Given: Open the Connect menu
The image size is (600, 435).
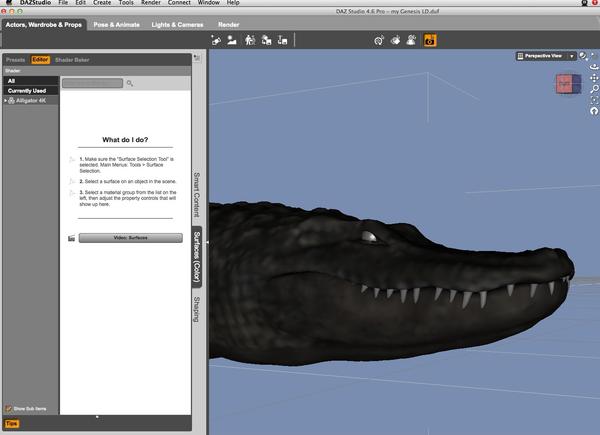Looking at the screenshot, I should coord(179,2).
